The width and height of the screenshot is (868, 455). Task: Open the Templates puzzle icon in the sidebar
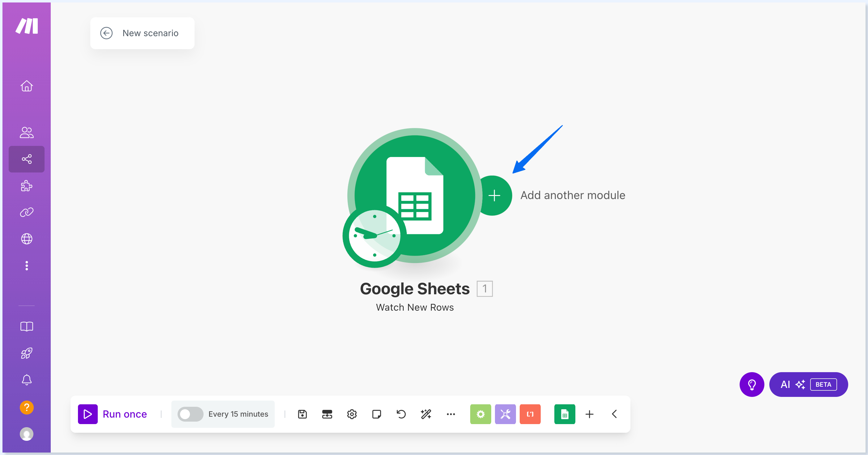click(x=27, y=185)
